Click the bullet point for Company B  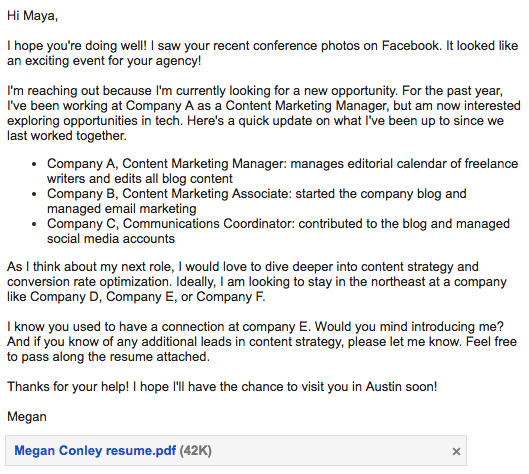point(34,194)
